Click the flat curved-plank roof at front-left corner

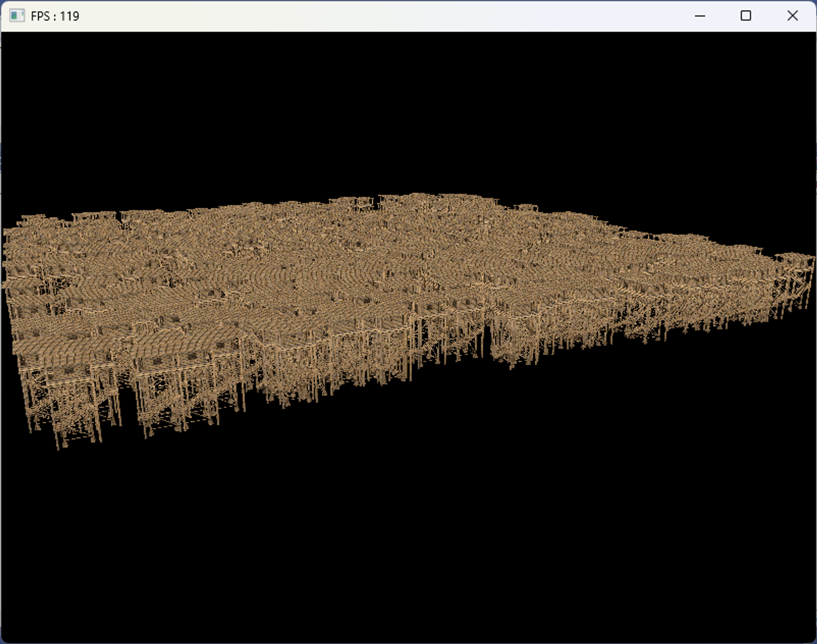(61, 347)
